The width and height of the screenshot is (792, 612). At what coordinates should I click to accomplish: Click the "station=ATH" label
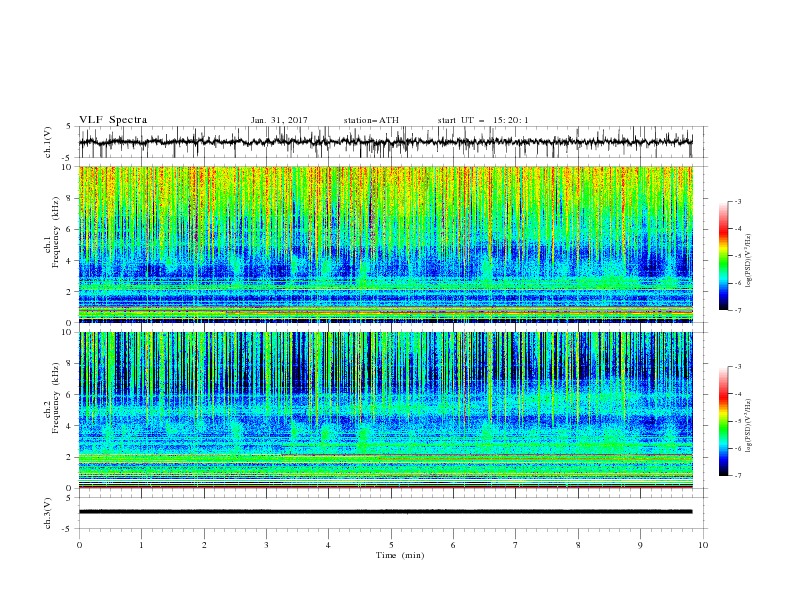[371, 120]
